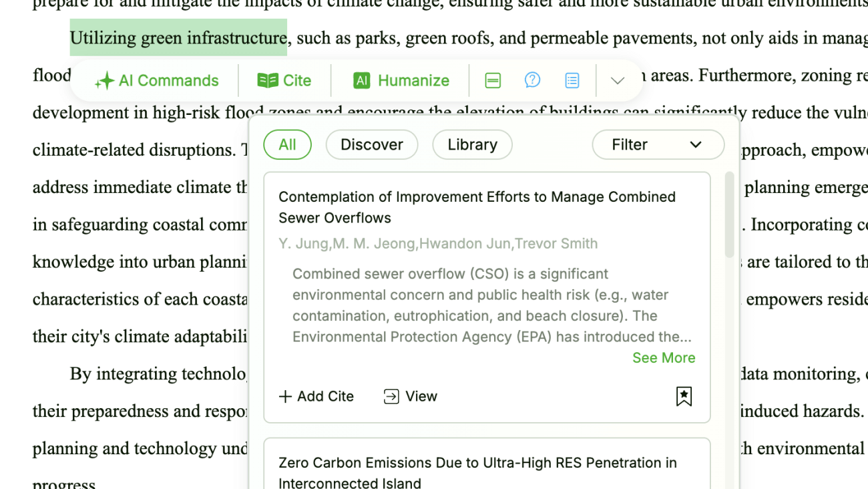The image size is (868, 489).
Task: Click the blue list document icon
Action: coord(572,81)
